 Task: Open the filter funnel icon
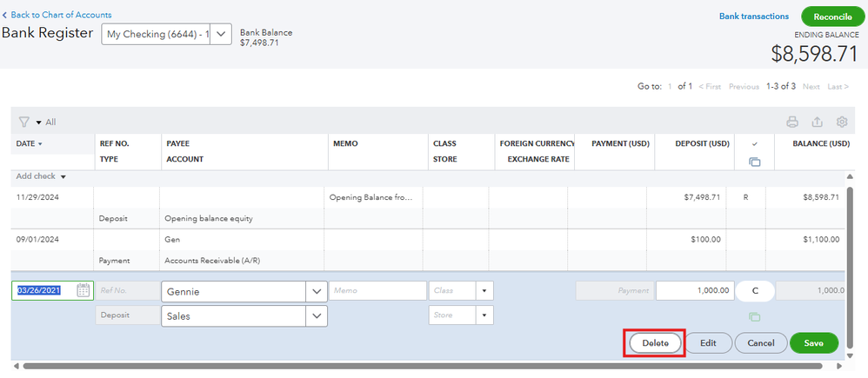(24, 123)
